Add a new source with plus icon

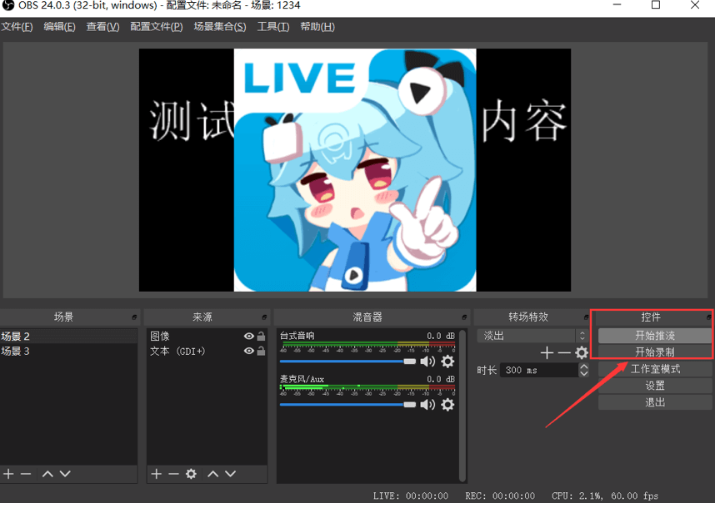pos(156,474)
